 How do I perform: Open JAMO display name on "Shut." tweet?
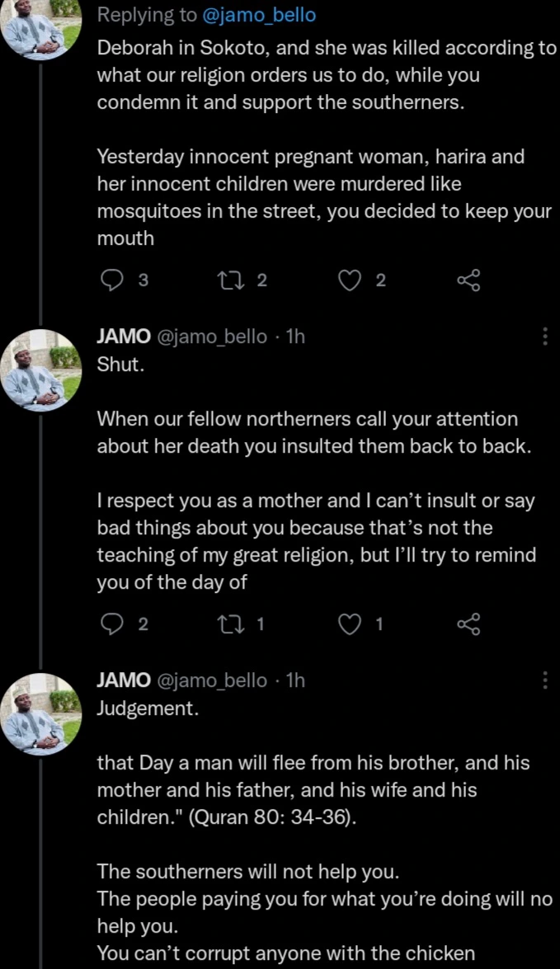[x=124, y=336]
